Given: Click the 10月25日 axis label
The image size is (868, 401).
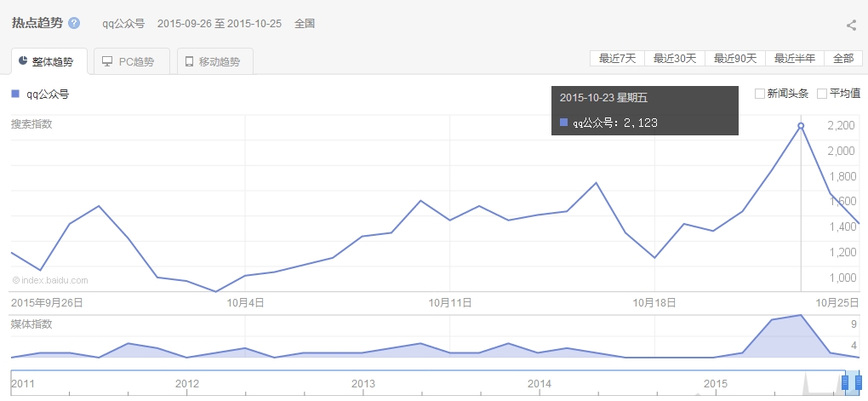Looking at the screenshot, I should click(x=837, y=302).
